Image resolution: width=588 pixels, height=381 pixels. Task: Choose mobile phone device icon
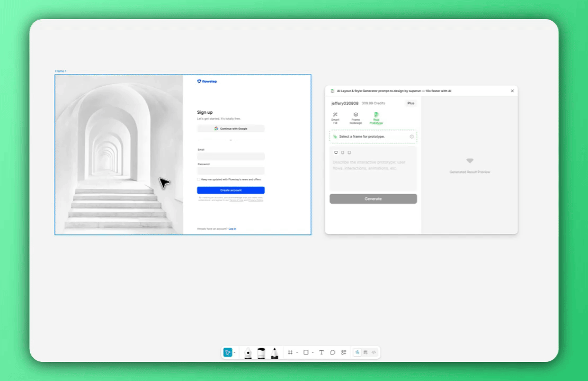pyautogui.click(x=343, y=152)
